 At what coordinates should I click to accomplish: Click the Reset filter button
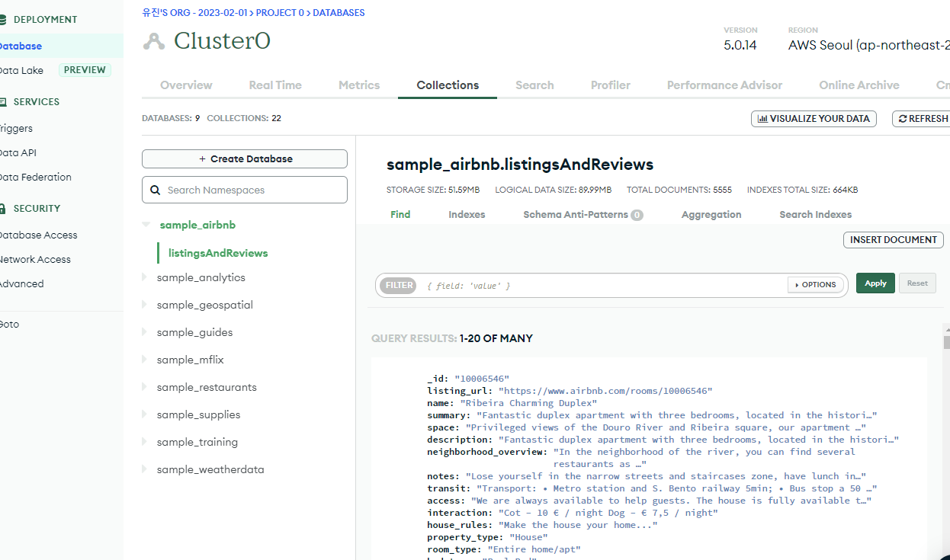click(x=917, y=283)
